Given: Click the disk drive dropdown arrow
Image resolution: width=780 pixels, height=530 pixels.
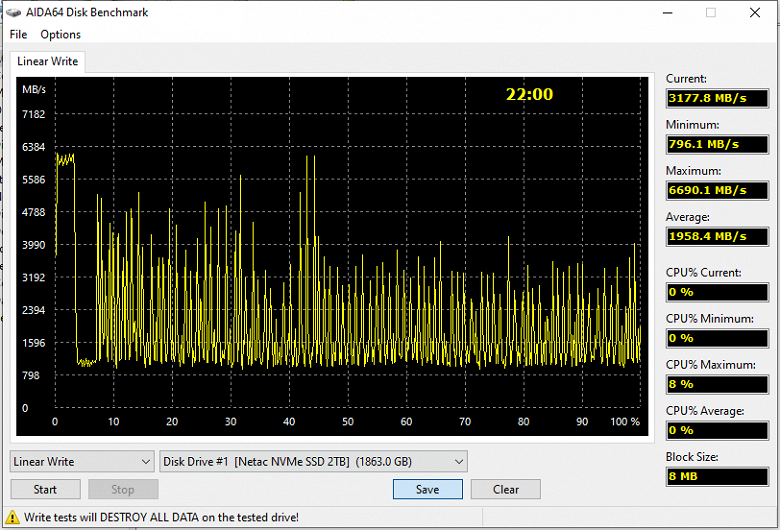Looking at the screenshot, I should [459, 462].
